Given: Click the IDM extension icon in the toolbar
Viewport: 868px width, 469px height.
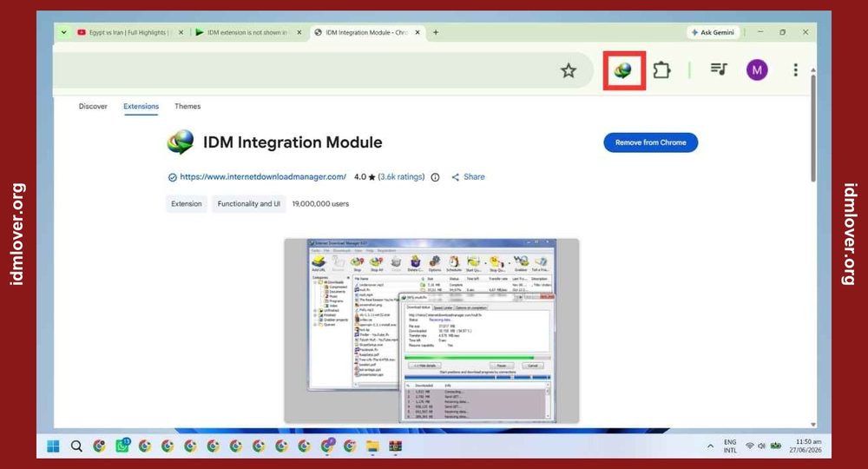Looking at the screenshot, I should point(623,70).
